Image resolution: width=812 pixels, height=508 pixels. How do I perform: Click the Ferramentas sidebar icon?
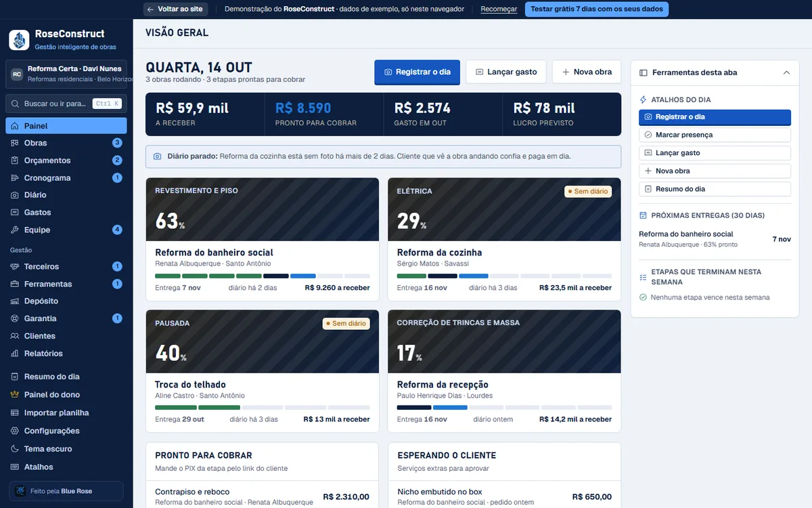pos(15,284)
